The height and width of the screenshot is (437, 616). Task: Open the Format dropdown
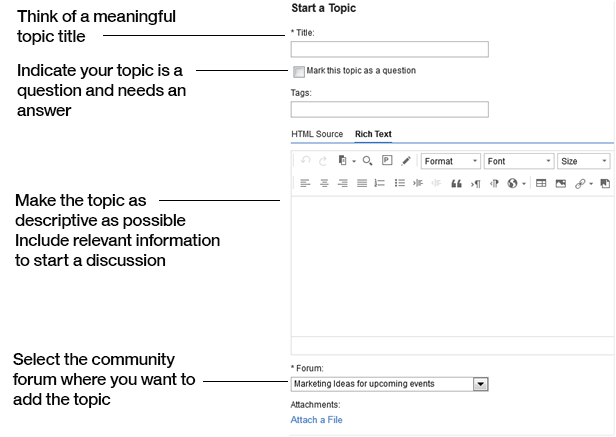[x=450, y=161]
